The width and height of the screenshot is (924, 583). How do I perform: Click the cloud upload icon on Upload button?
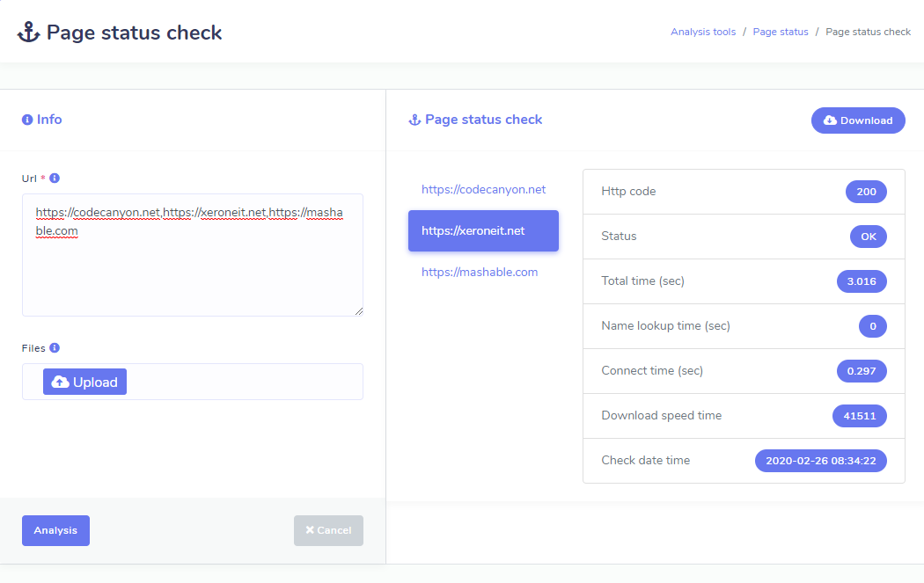(x=61, y=382)
